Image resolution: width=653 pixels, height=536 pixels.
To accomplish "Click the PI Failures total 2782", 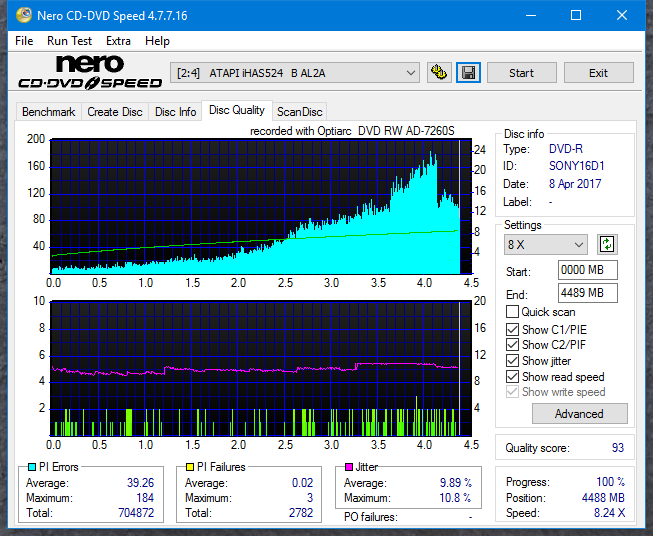I will click(301, 513).
